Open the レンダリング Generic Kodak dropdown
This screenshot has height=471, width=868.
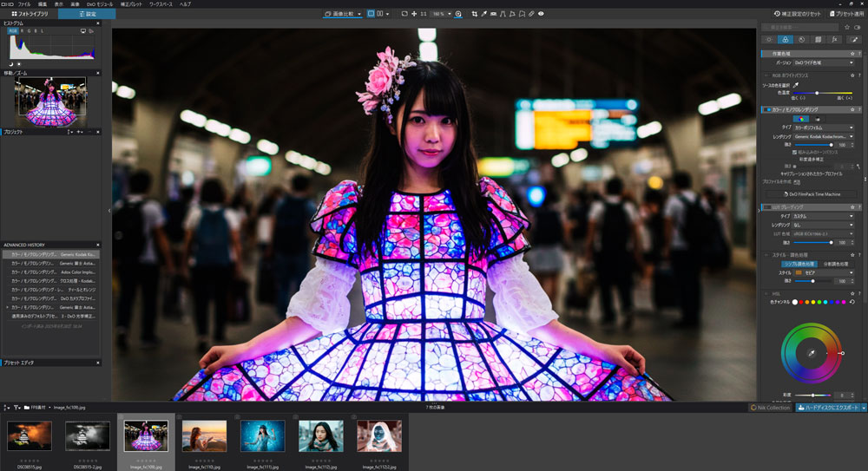823,136
